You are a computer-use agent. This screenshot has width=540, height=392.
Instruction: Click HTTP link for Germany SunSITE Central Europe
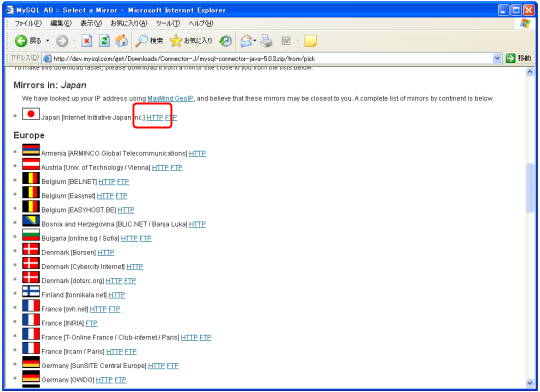(x=156, y=365)
